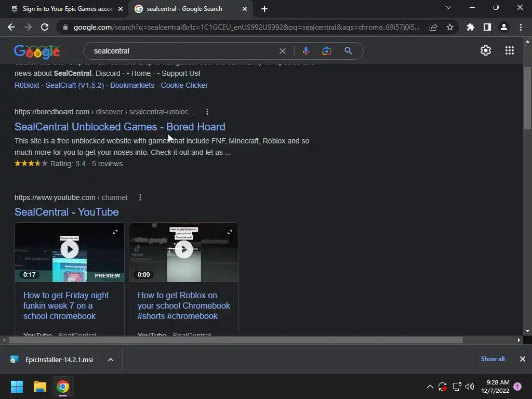The height and width of the screenshot is (399, 532).
Task: Open R0bloxt sitelink
Action: point(27,85)
